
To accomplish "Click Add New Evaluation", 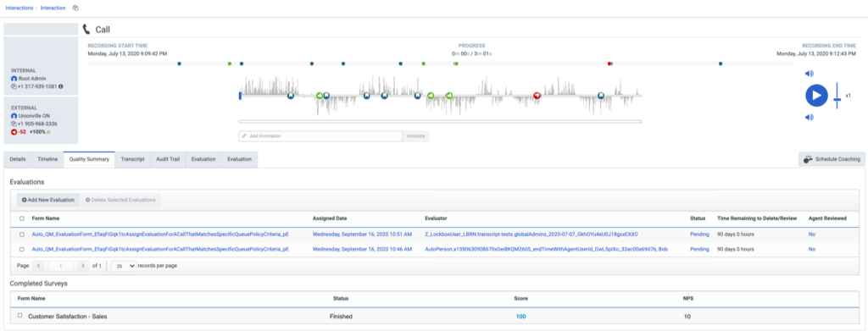I will click(48, 200).
